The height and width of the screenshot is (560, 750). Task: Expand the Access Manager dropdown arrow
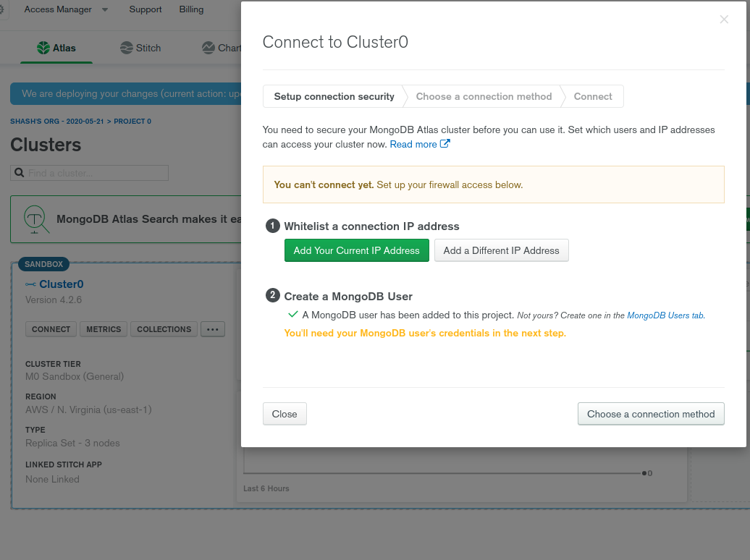(105, 10)
